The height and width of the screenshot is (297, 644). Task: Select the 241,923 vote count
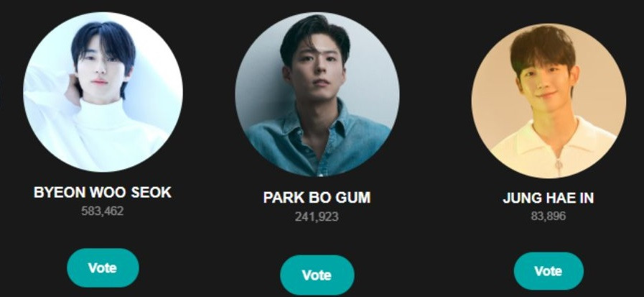pos(317,216)
